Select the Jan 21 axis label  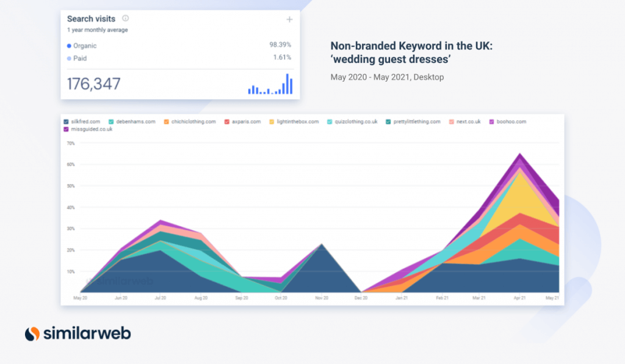pos(402,298)
